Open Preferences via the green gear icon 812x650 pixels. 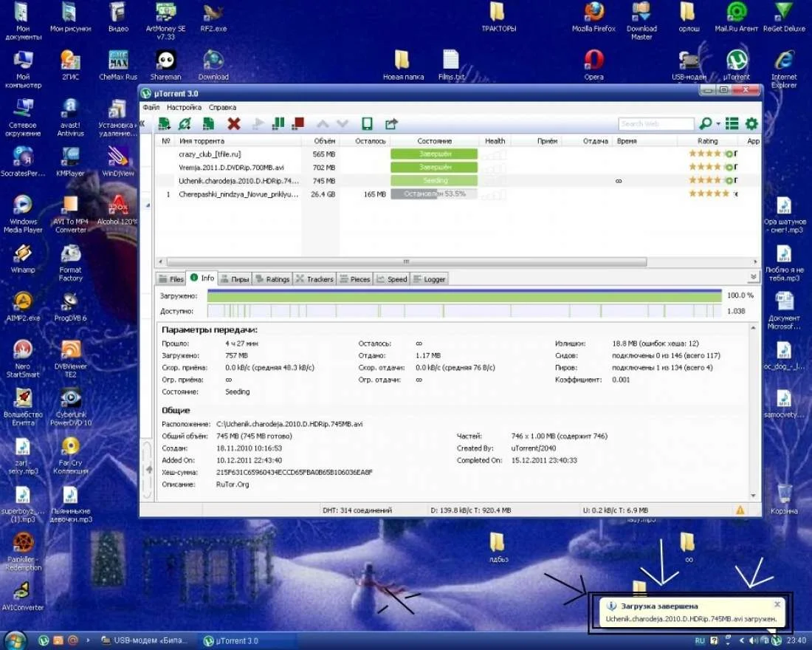(751, 124)
